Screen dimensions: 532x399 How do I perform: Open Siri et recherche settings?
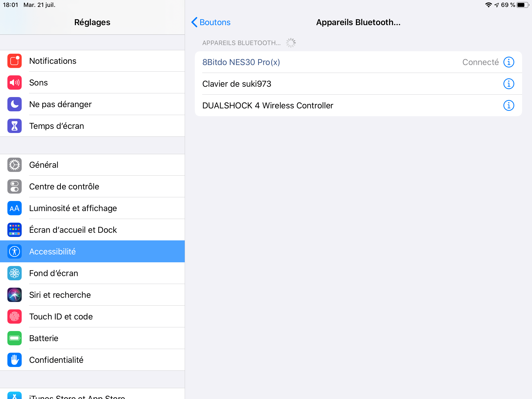(x=92, y=295)
